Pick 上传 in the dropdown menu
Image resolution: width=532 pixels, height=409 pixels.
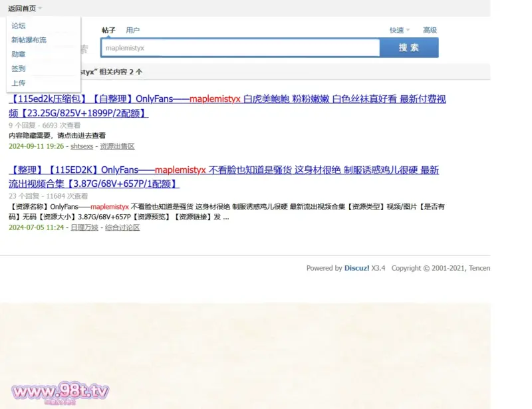(x=19, y=83)
